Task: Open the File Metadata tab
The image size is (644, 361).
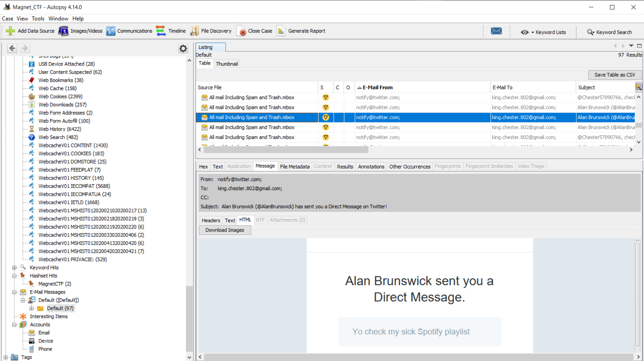Action: tap(295, 167)
